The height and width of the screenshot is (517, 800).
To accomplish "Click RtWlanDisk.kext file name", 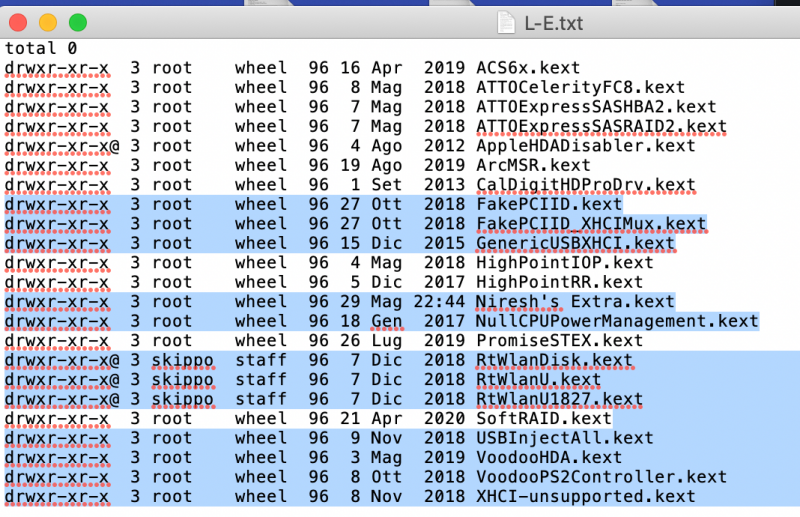I will (x=554, y=360).
